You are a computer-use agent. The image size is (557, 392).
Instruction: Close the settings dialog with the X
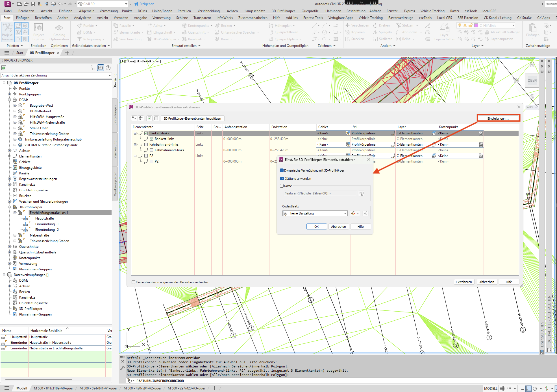coord(369,160)
